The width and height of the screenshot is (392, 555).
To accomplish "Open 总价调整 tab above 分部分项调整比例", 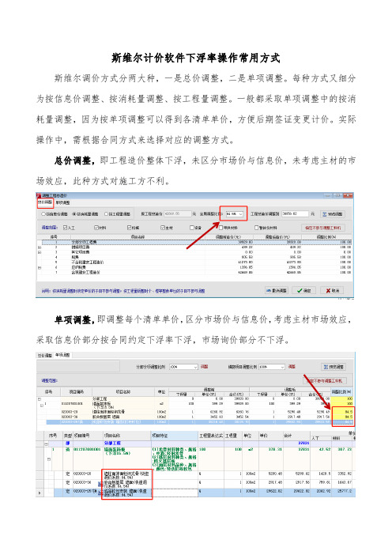I will point(45,355).
